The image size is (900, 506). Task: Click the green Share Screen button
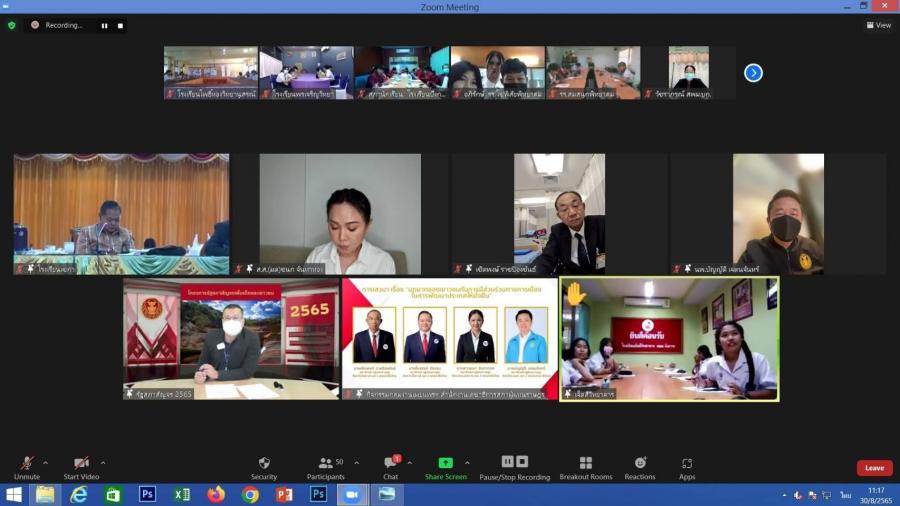445,466
